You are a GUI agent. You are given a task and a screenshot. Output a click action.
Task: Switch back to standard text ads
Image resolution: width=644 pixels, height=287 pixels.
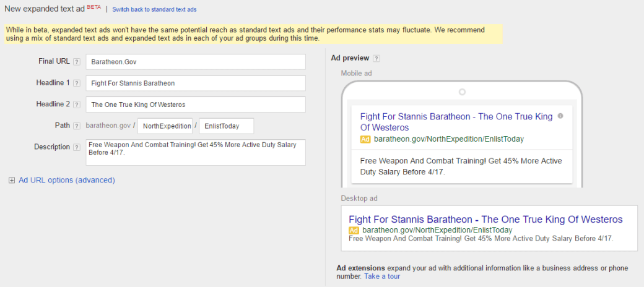tap(154, 9)
